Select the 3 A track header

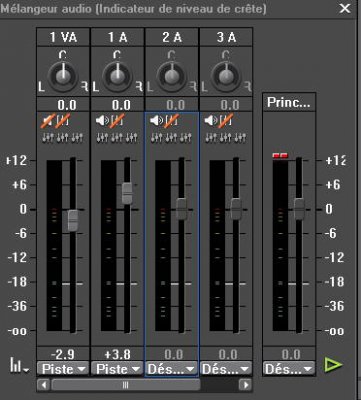click(x=226, y=37)
